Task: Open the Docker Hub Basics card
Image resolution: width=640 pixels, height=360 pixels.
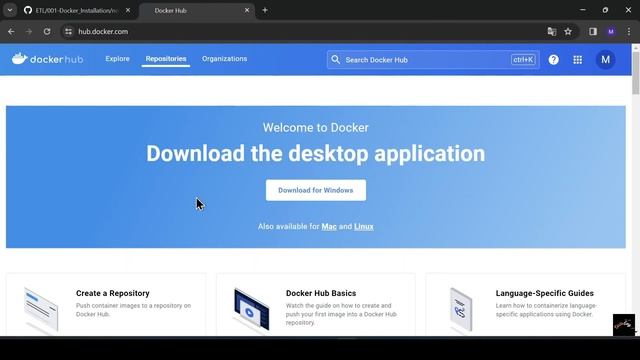Action: click(x=316, y=305)
